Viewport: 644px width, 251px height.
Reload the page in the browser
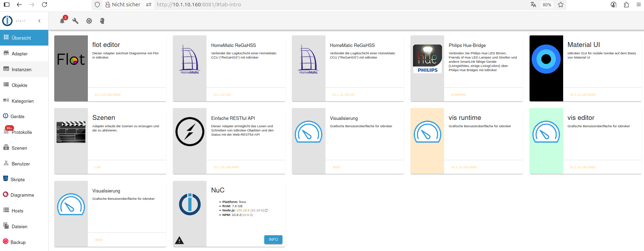44,5
